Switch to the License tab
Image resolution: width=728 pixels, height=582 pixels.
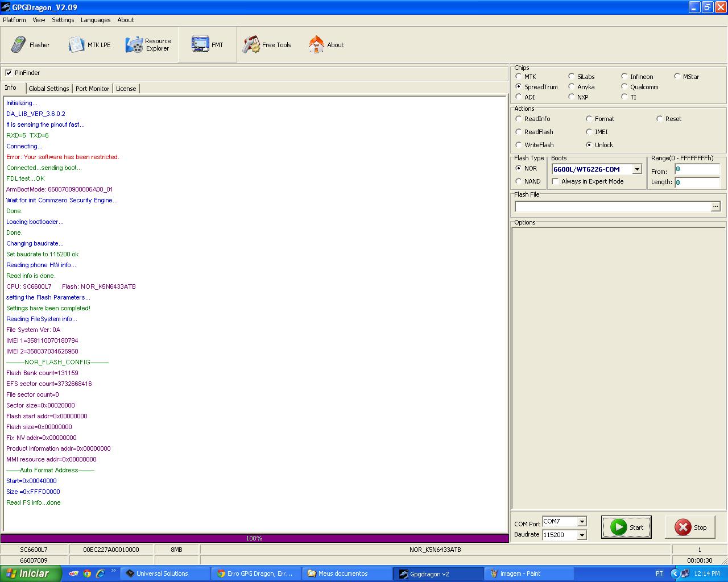click(x=126, y=89)
